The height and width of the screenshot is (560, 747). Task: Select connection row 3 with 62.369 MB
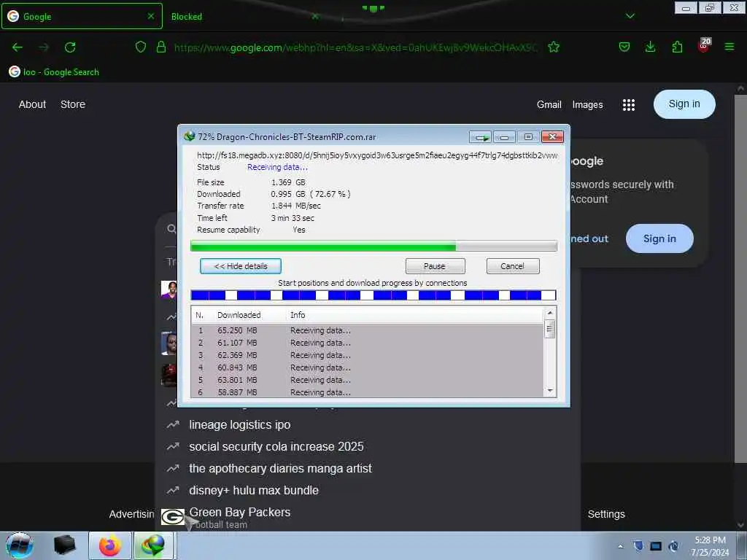click(368, 355)
